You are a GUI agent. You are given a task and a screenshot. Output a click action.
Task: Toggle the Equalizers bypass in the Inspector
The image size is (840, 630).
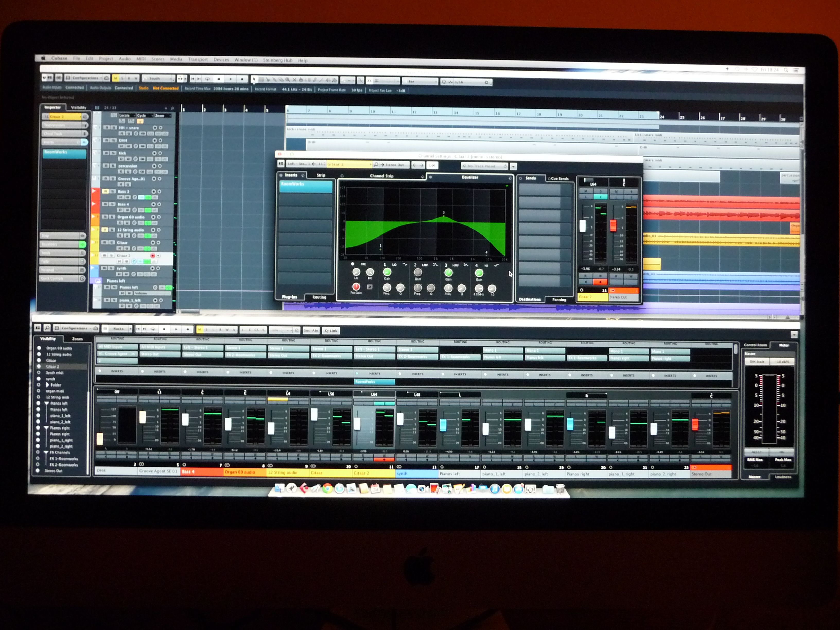tap(82, 244)
